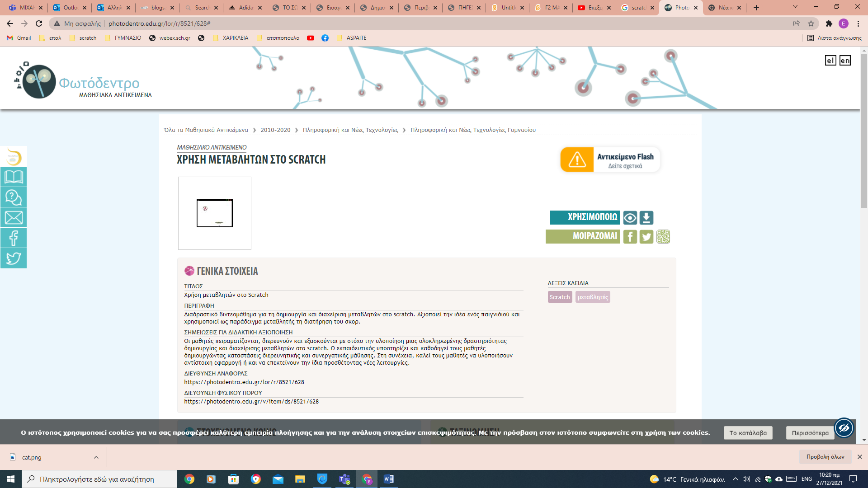Open Facebook bookmark icon
This screenshot has height=488, width=868.
pos(325,38)
